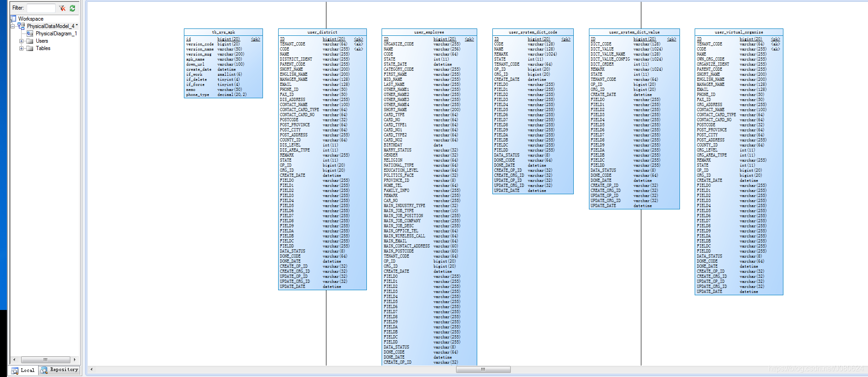Focus the Filter text field
The width and height of the screenshot is (868, 377).
41,8
